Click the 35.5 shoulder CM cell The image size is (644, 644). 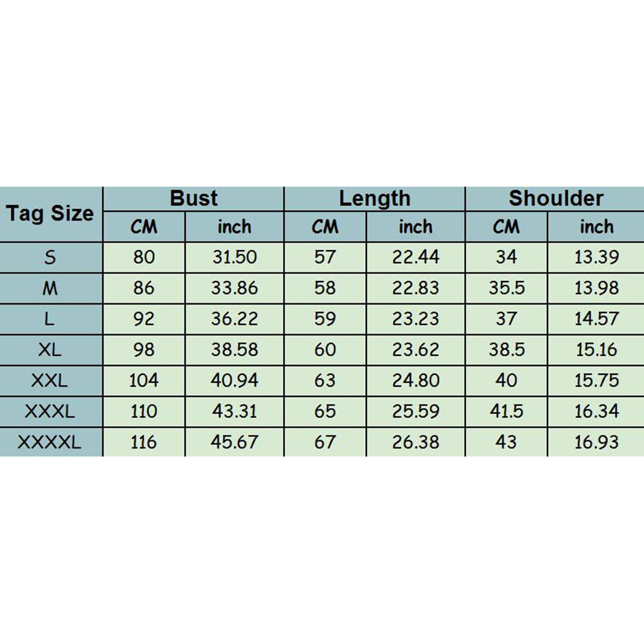click(506, 288)
